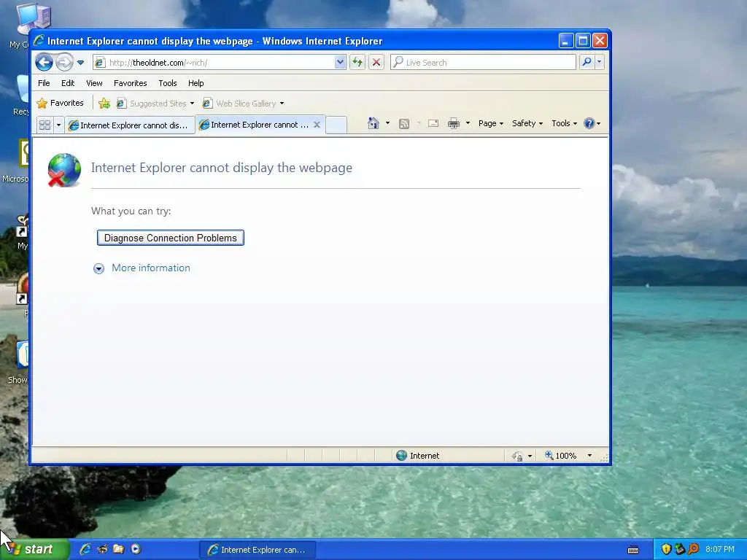Image resolution: width=747 pixels, height=560 pixels.
Task: Click Diagnose Connection Problems button
Action: [x=171, y=238]
